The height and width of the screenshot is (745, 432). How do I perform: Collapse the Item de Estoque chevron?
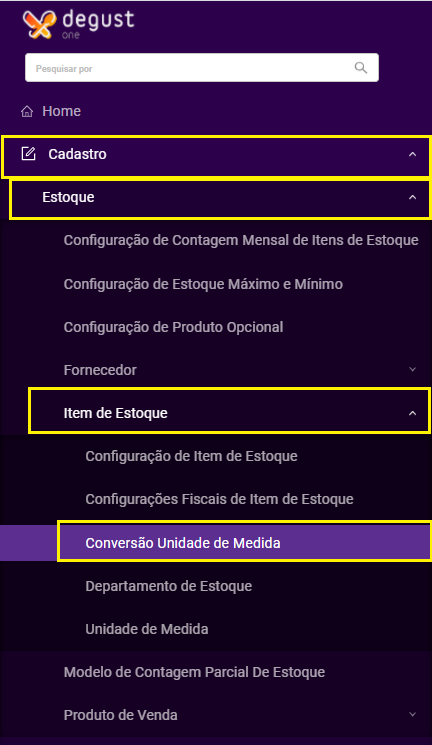click(x=413, y=413)
